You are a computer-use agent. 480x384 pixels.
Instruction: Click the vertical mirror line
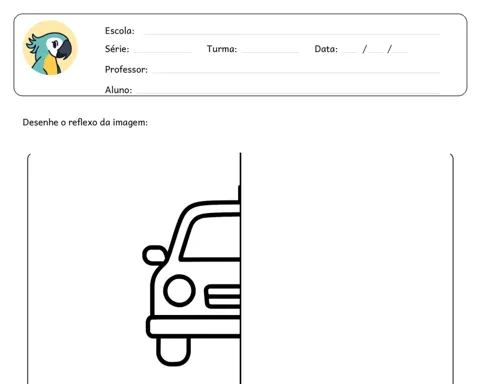pos(240,268)
